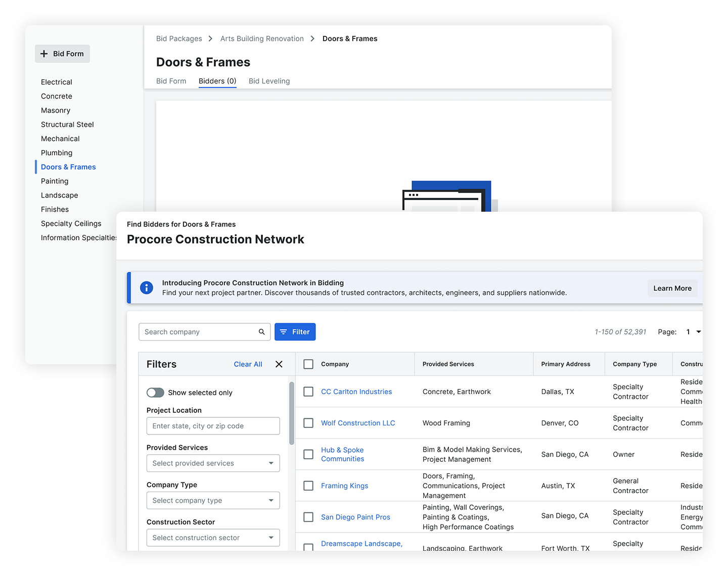The image size is (728, 576).
Task: Click the search magnifier in the company search field
Action: (x=261, y=332)
